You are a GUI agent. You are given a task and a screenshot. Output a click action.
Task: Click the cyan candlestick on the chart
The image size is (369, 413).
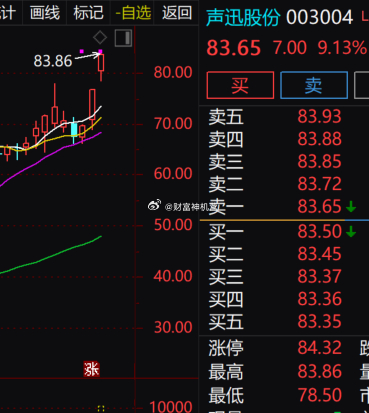[x=74, y=129]
